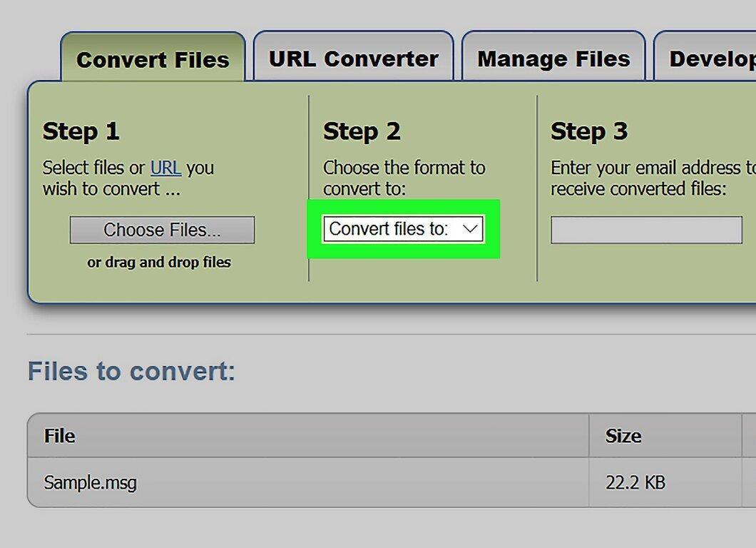
Task: Click the Step 1 heading
Action: point(81,131)
